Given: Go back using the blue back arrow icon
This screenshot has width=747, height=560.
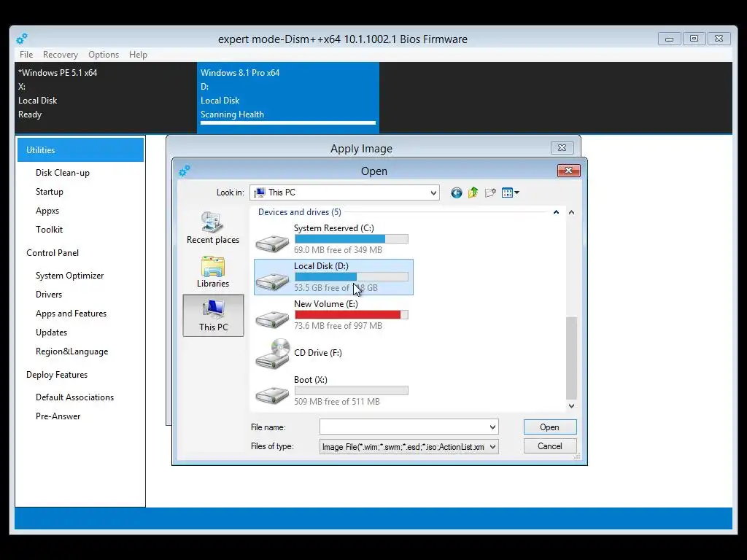Looking at the screenshot, I should pos(456,192).
